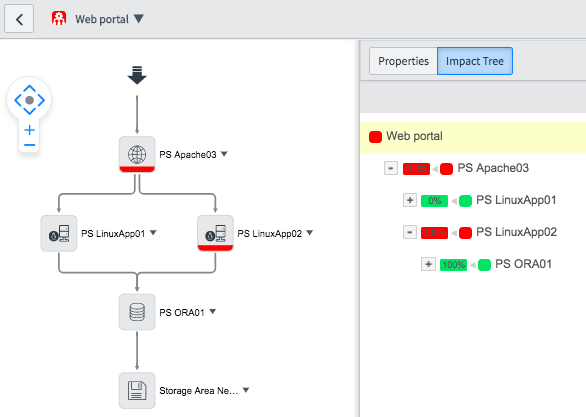
Task: Open the Web portal title dropdown
Action: (139, 19)
